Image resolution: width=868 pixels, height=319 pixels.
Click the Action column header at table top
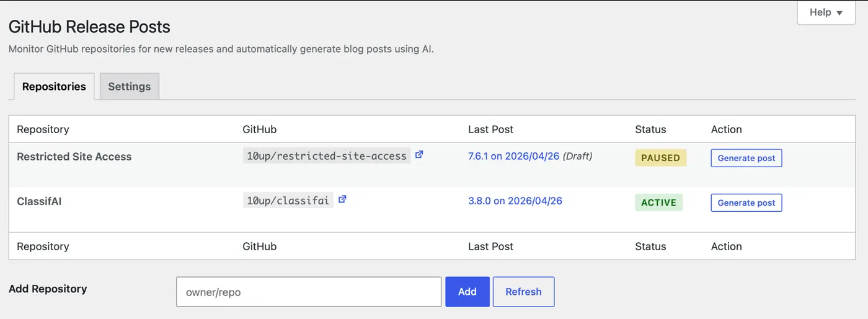pyautogui.click(x=727, y=129)
